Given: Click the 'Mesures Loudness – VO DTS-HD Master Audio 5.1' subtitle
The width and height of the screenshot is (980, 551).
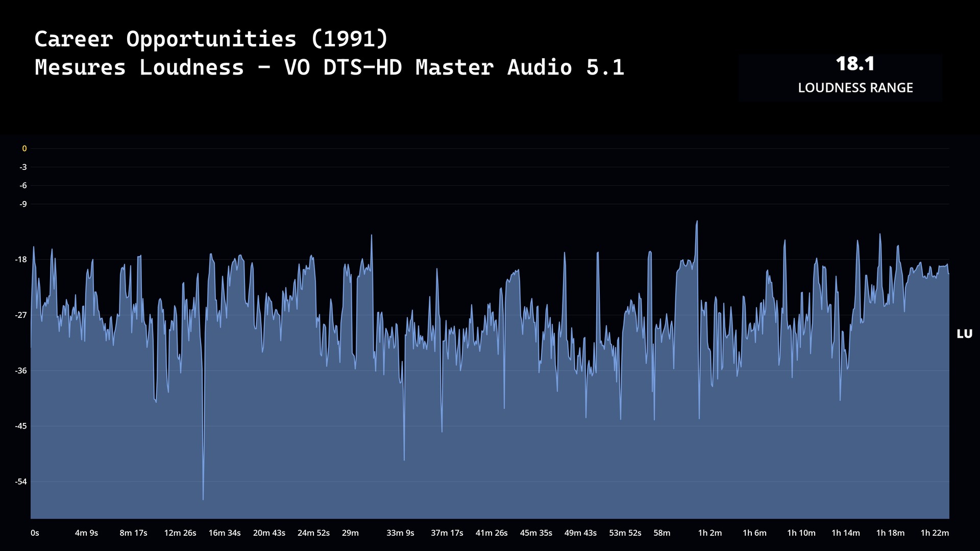Looking at the screenshot, I should pos(329,67).
